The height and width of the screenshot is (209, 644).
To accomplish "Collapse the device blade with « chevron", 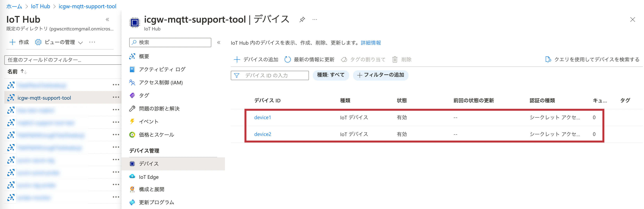I will 219,43.
